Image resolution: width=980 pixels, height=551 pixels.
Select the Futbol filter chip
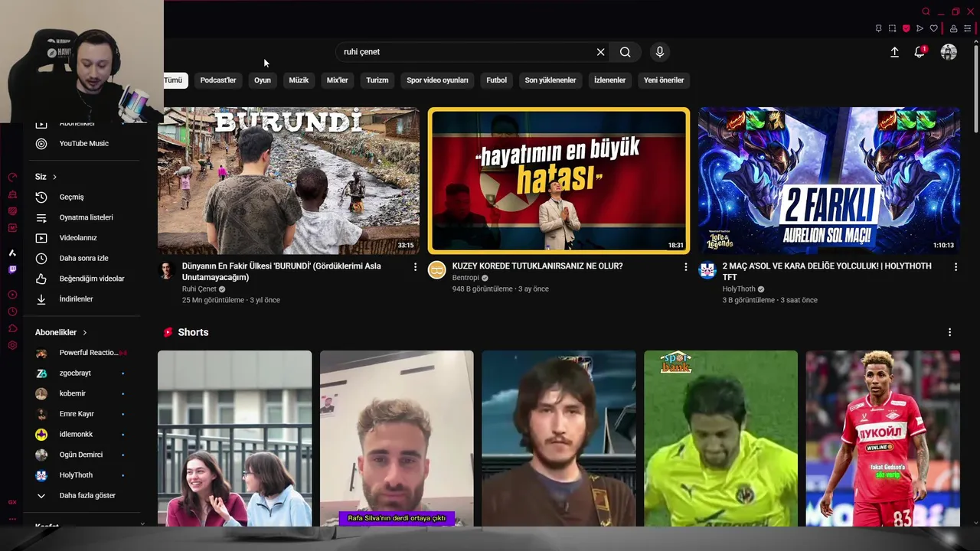(x=496, y=80)
